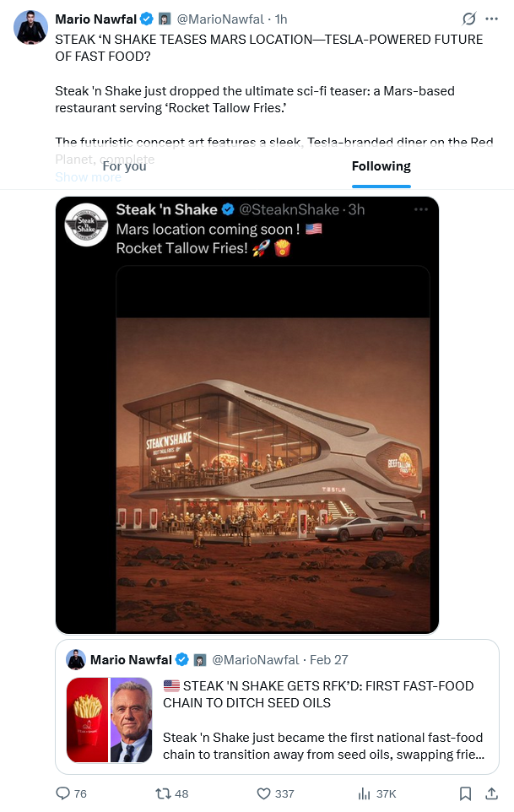Switch to the For you tab
Image resolution: width=514 pixels, height=812 pixels.
124,166
